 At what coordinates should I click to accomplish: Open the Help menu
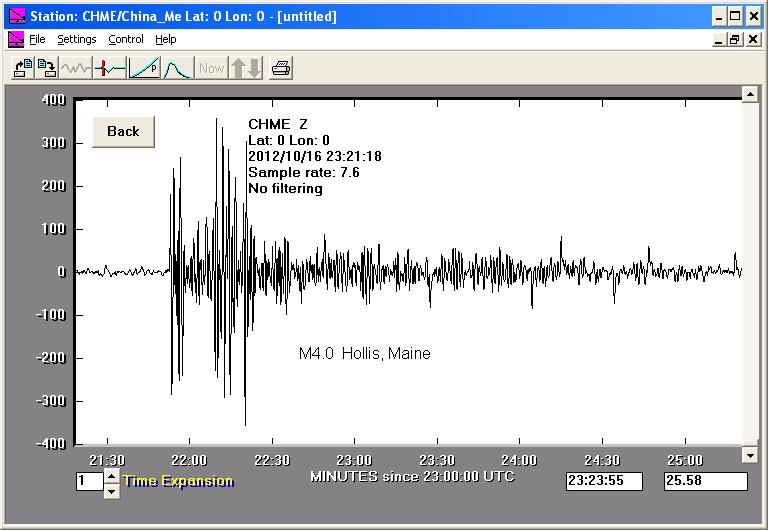[166, 39]
